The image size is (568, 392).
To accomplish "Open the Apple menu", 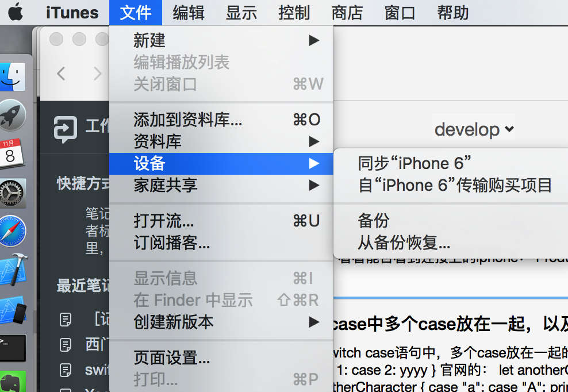I will click(16, 12).
